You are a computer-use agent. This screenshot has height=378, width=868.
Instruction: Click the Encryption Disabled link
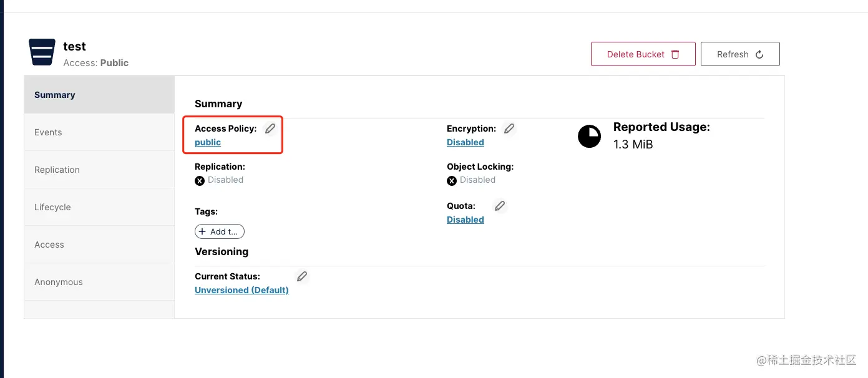[466, 143]
